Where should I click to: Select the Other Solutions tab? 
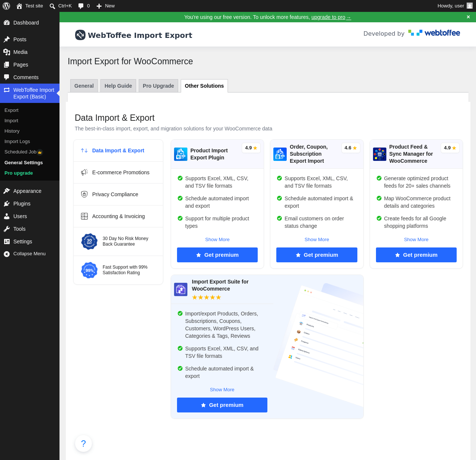[x=204, y=86]
